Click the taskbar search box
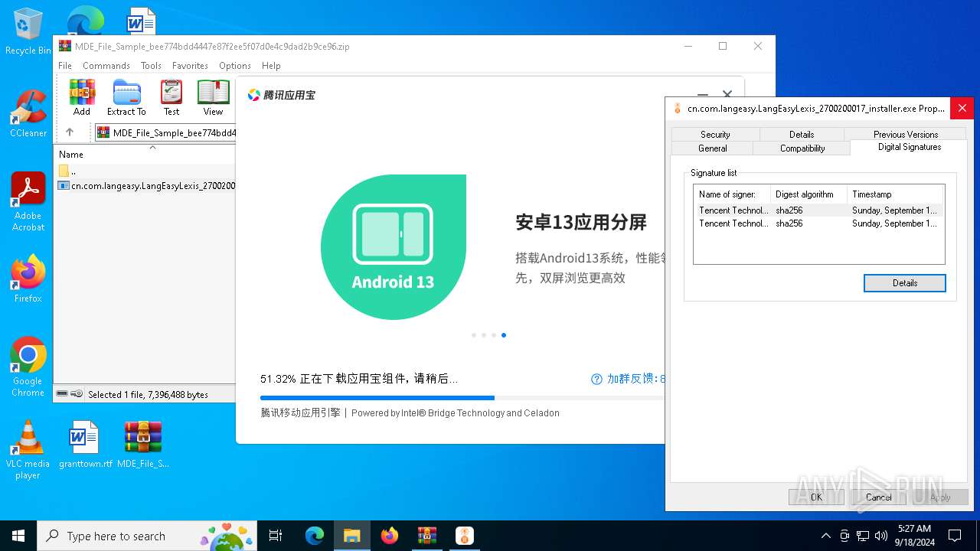The height and width of the screenshot is (551, 980). tap(147, 536)
